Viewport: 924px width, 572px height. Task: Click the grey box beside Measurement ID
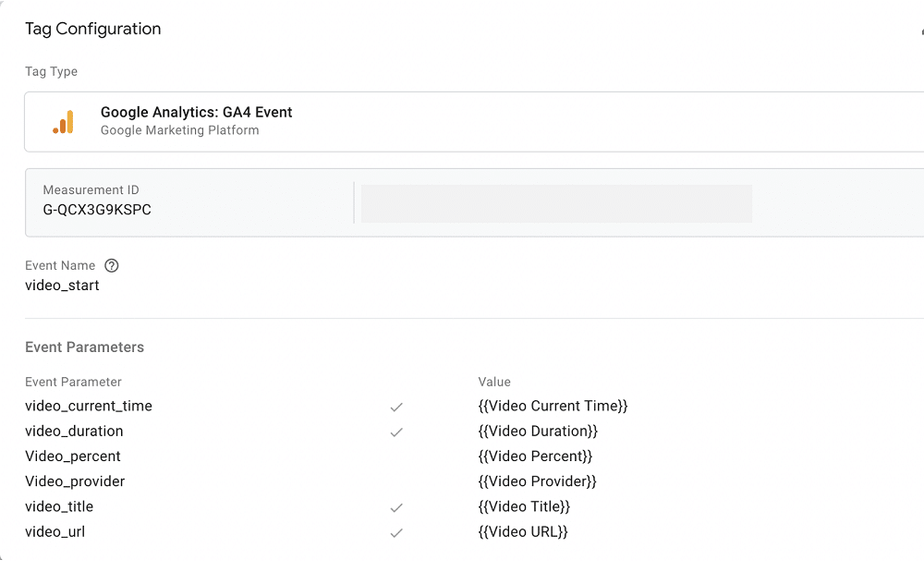555,203
